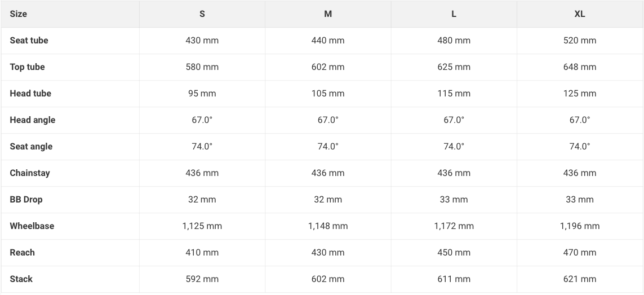Click the Seat tube row label
The image size is (644, 295).
pyautogui.click(x=29, y=41)
